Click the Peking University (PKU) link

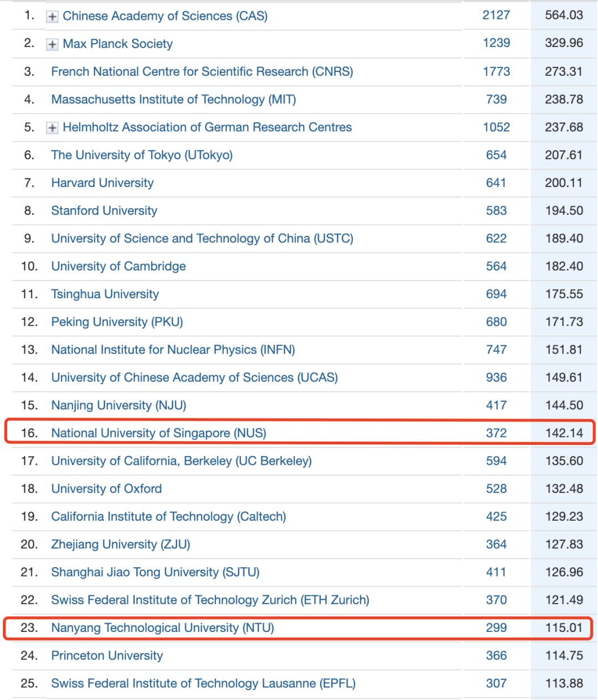(117, 322)
